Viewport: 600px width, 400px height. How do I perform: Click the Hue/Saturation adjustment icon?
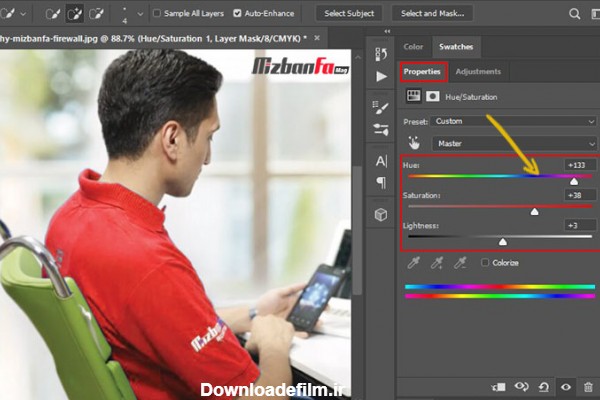point(413,96)
